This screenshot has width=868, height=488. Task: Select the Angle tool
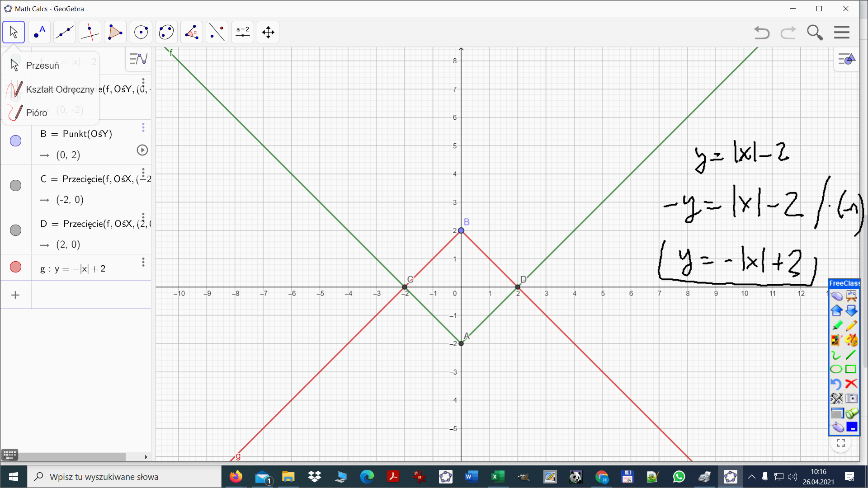[192, 32]
